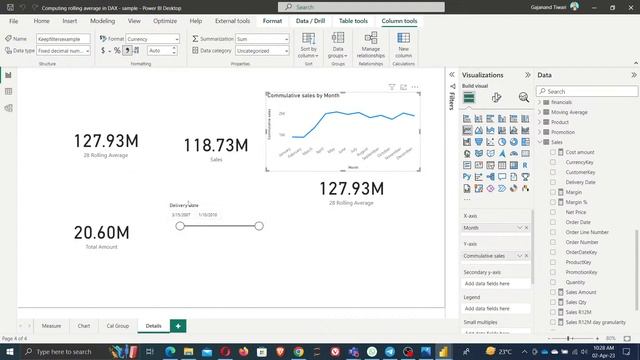
Task: Open the Table tools tab
Action: (x=353, y=21)
